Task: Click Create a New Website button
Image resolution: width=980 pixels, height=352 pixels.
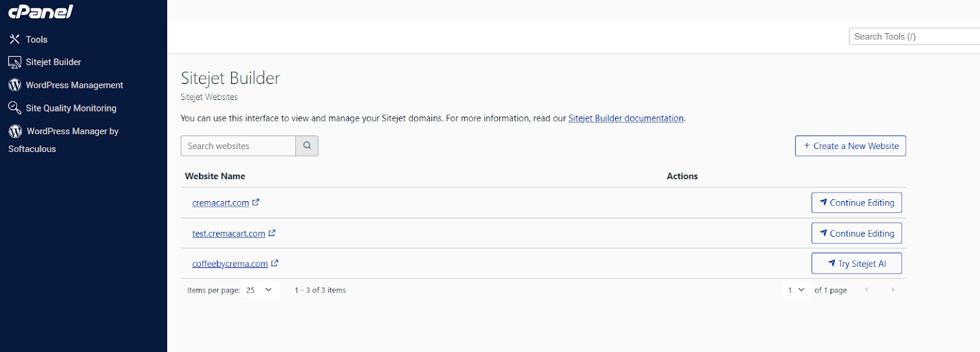Action: tap(850, 146)
